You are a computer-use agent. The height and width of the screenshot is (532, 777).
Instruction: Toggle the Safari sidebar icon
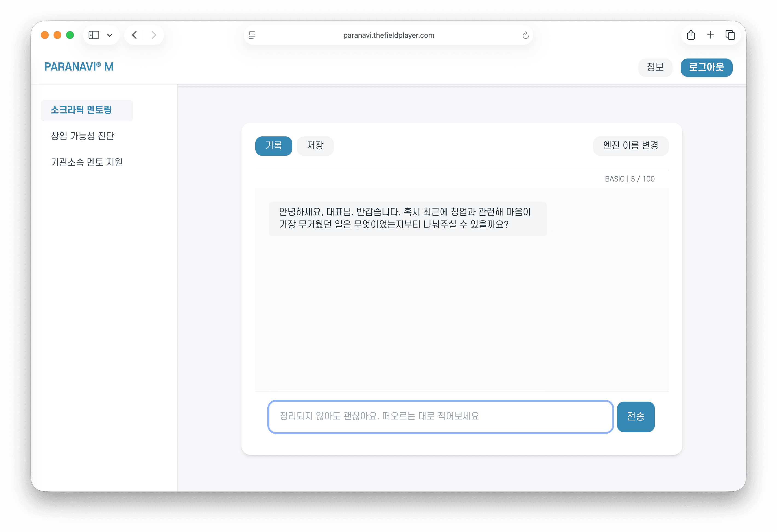pos(94,35)
